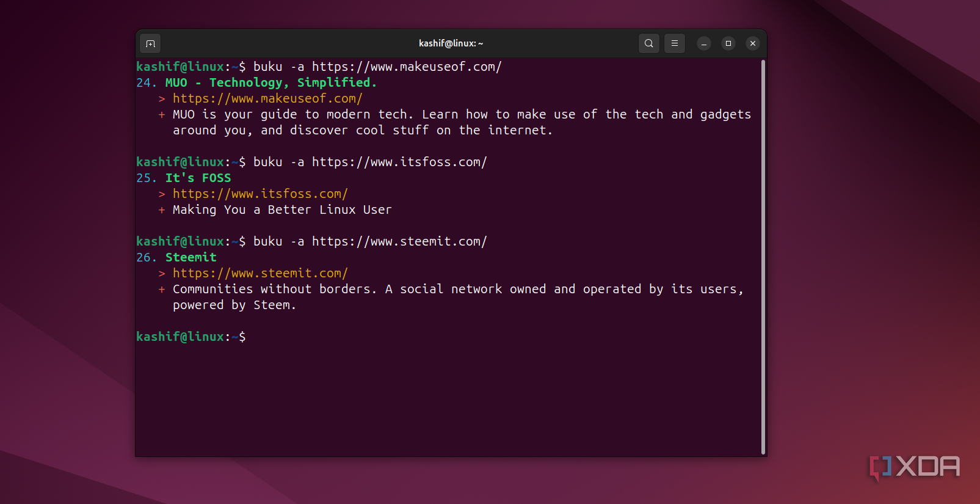The width and height of the screenshot is (980, 504).
Task: Click the bookmark index number "24."
Action: point(147,82)
